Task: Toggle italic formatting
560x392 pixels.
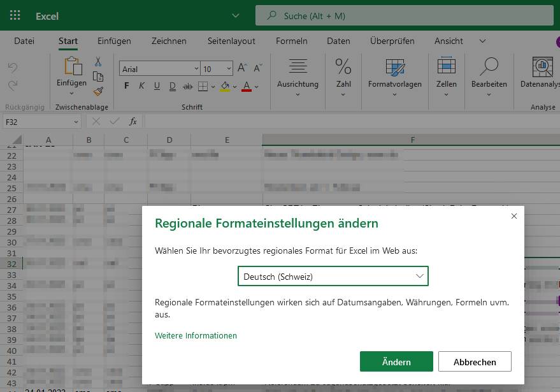Action: pyautogui.click(x=141, y=86)
